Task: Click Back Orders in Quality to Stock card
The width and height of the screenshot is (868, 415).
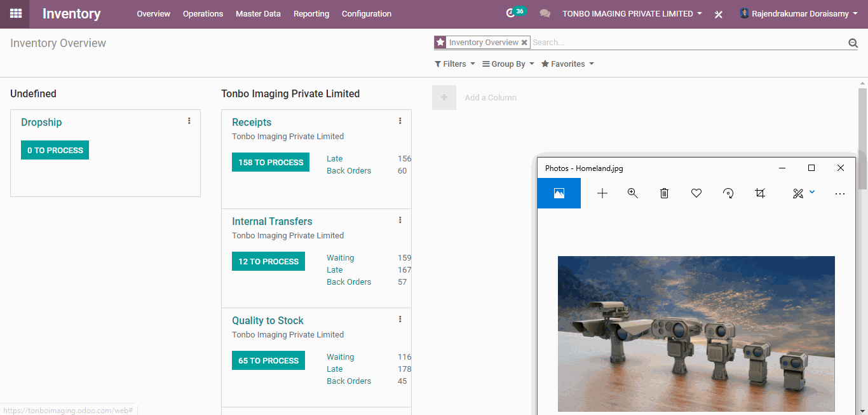Action: click(x=349, y=381)
